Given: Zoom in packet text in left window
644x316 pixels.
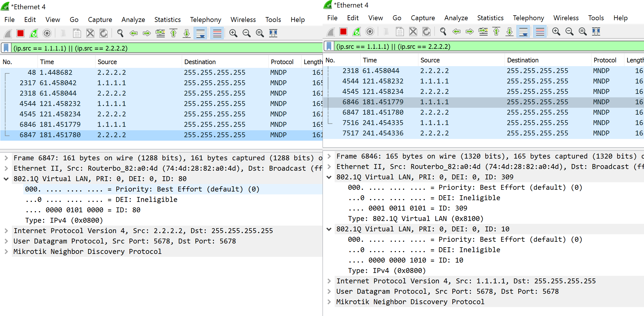Looking at the screenshot, I should click(233, 33).
